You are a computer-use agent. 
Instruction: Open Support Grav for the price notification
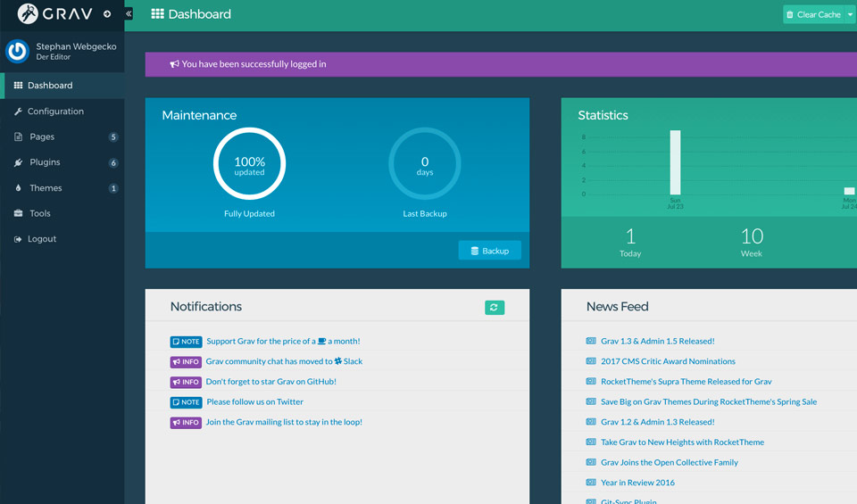click(x=283, y=342)
